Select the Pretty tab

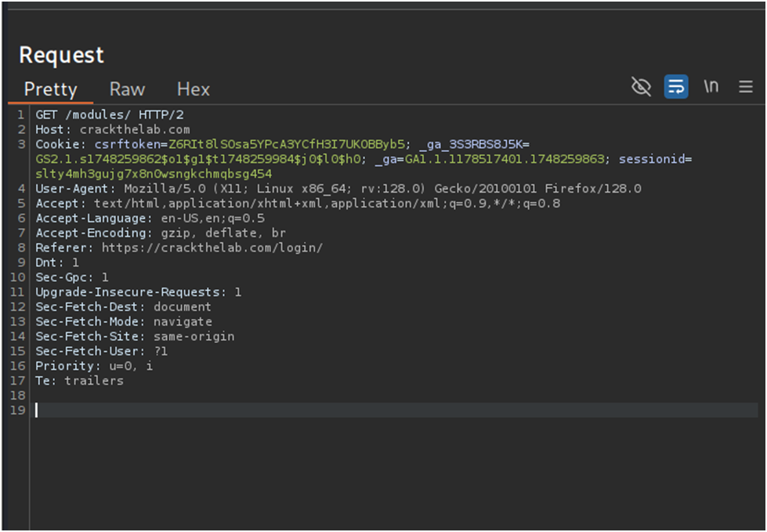coord(51,89)
